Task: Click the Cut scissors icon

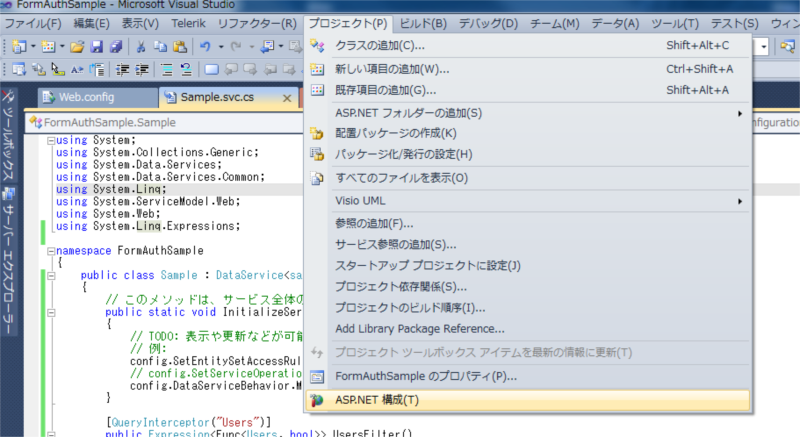Action: [x=142, y=46]
